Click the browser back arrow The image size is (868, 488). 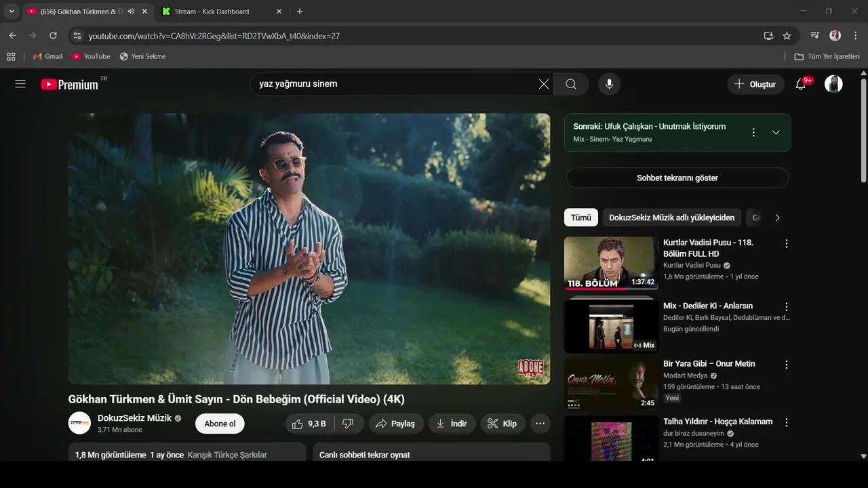[x=12, y=35]
